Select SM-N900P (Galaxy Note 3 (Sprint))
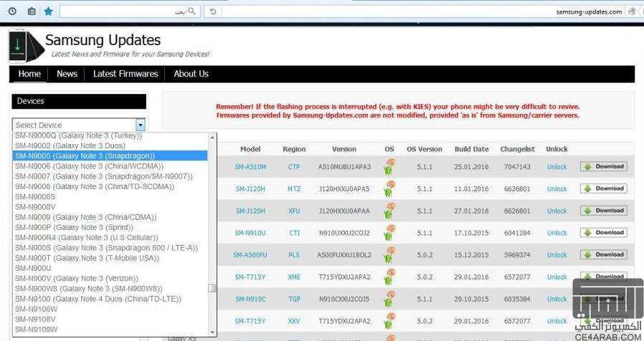644x341 pixels. (x=110, y=227)
